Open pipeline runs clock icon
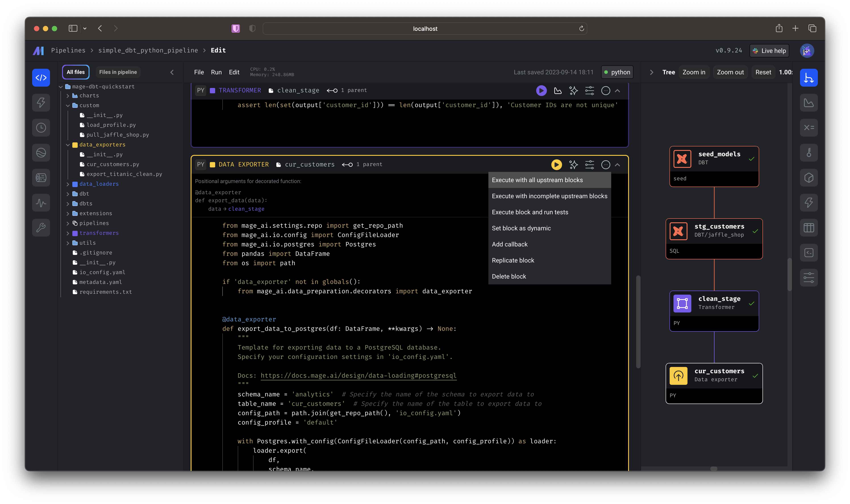 41,128
